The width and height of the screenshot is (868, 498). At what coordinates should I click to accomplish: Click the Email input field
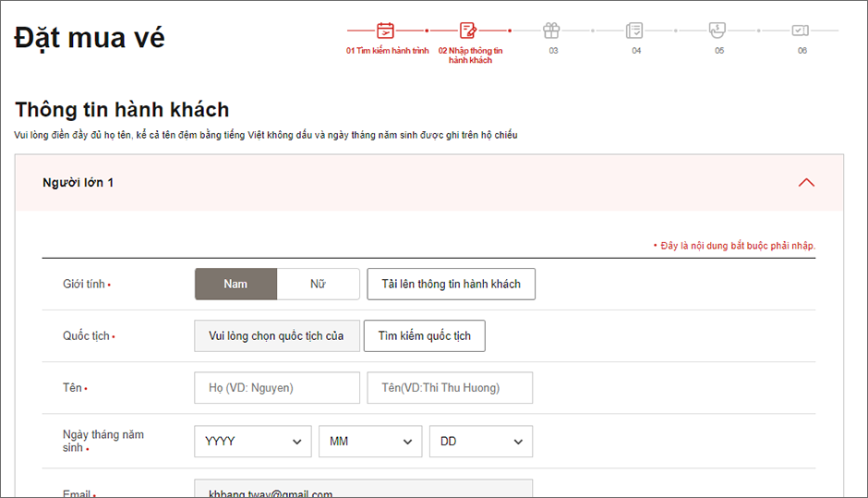(363, 490)
